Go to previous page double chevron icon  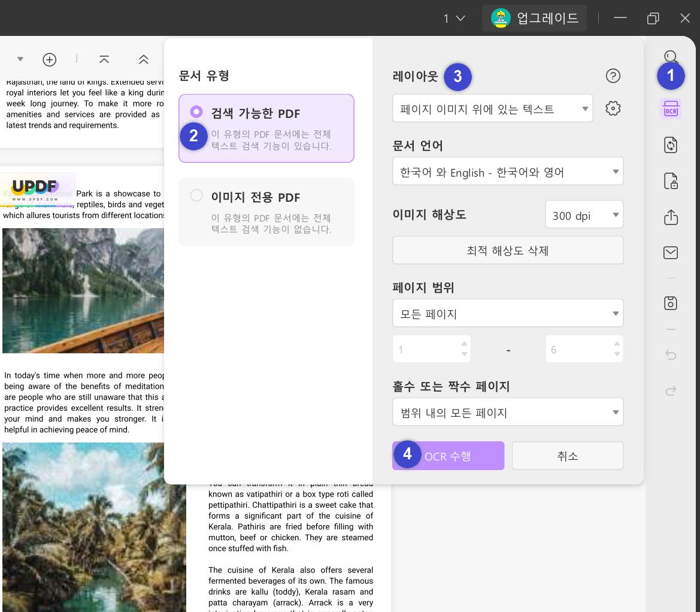(143, 59)
